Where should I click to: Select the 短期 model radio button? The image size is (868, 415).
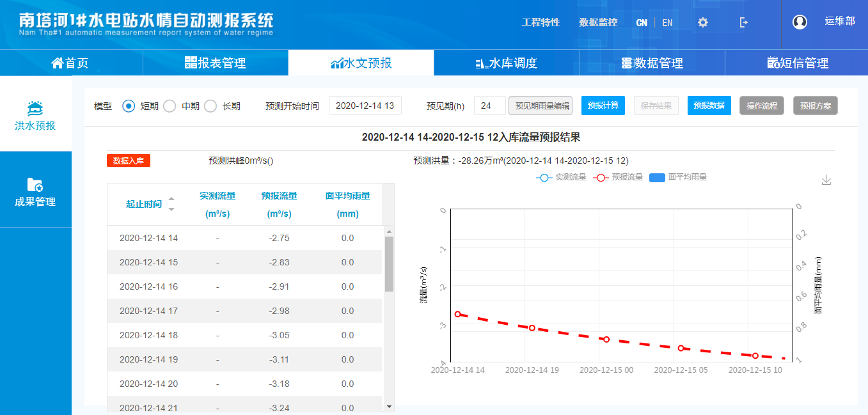pyautogui.click(x=129, y=106)
